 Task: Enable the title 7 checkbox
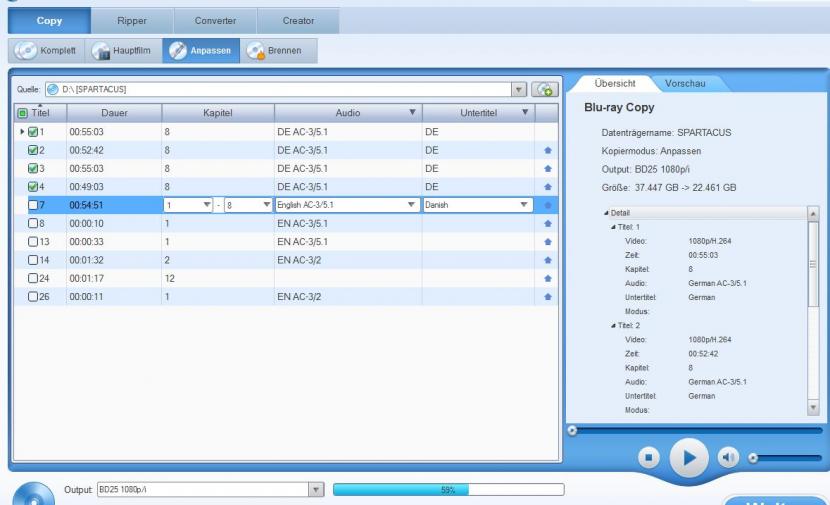[x=33, y=205]
